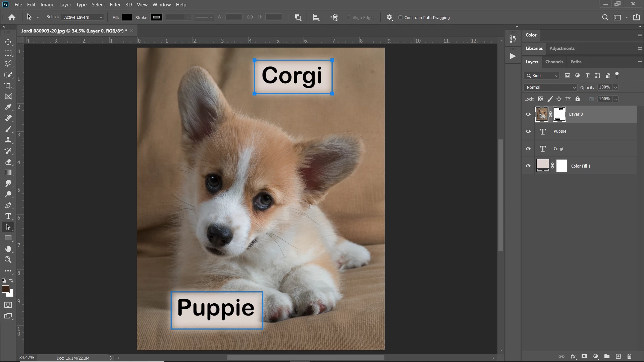This screenshot has height=362, width=644.
Task: Open the Kind layer filter dropdown
Action: pyautogui.click(x=542, y=76)
